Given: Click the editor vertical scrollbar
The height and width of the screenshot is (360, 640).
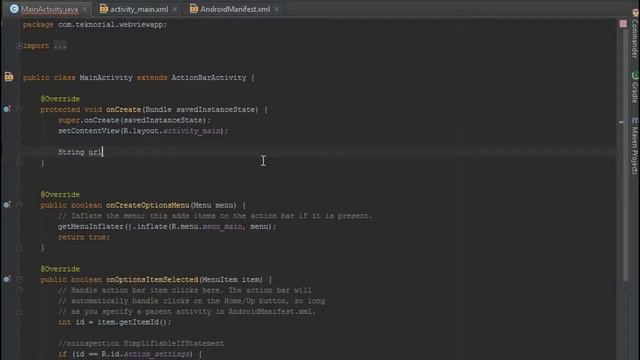Looking at the screenshot, I should [627, 155].
